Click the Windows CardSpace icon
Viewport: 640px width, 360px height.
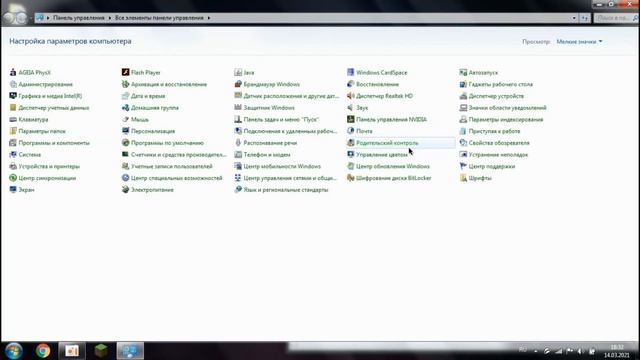point(350,73)
